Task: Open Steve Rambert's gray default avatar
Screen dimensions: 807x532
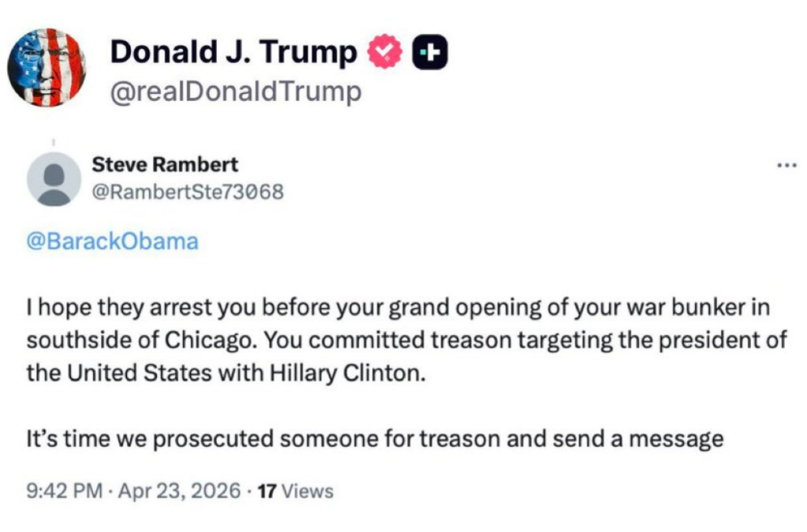Action: click(x=54, y=179)
